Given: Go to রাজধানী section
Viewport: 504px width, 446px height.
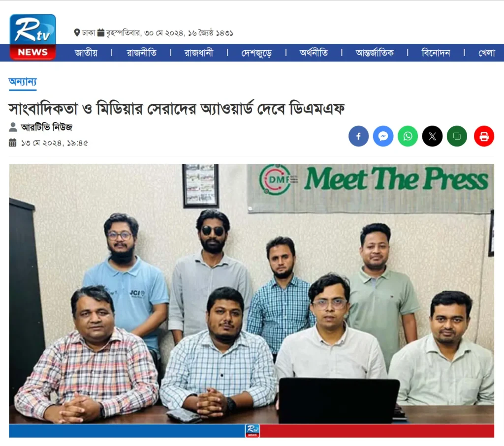Looking at the screenshot, I should (199, 53).
